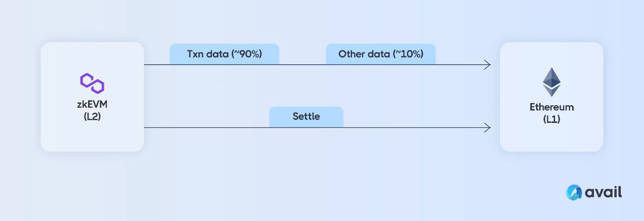644x221 pixels.
Task: Open the avail wordmark text
Action: [603, 192]
